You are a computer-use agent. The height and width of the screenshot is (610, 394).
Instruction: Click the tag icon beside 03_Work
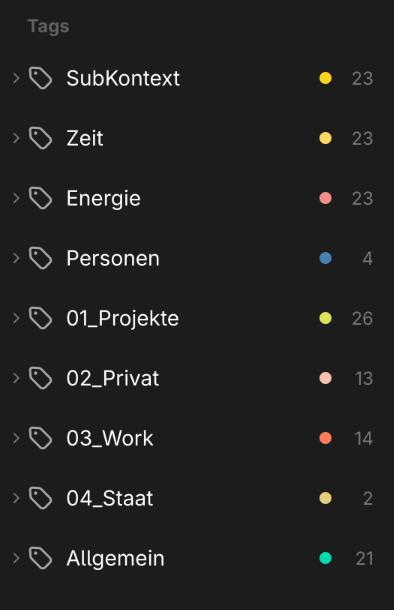click(x=40, y=438)
